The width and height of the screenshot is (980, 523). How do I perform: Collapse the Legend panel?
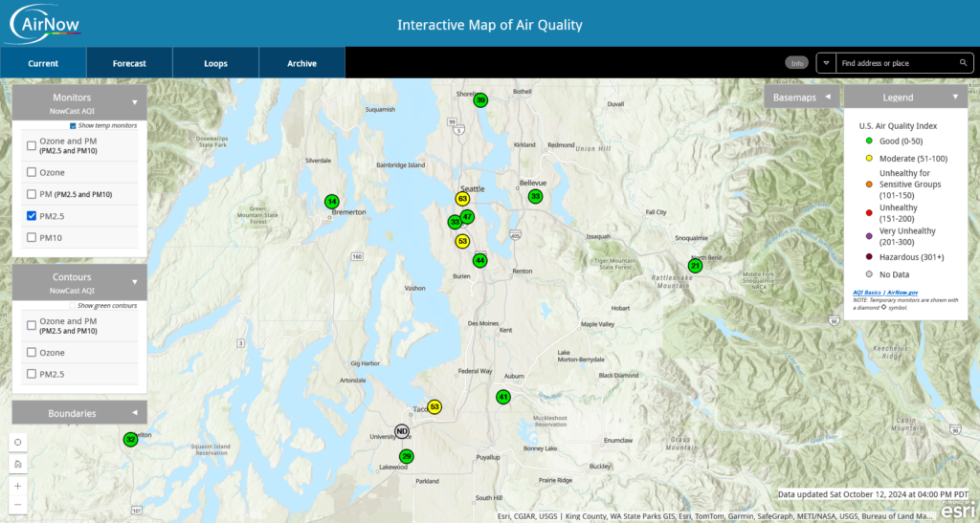point(954,98)
